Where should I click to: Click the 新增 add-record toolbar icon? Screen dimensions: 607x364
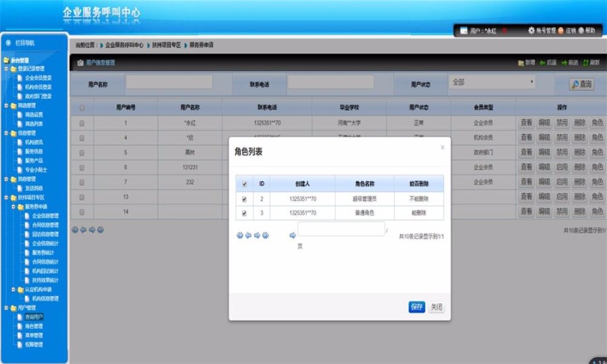point(521,63)
